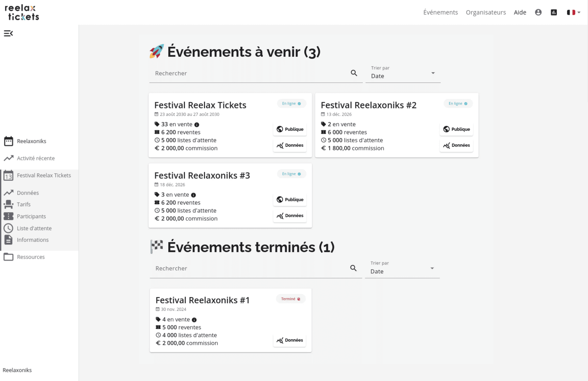Open Festival Reelaxoniks #3 card title
Image resolution: width=588 pixels, height=381 pixels.
coord(202,175)
